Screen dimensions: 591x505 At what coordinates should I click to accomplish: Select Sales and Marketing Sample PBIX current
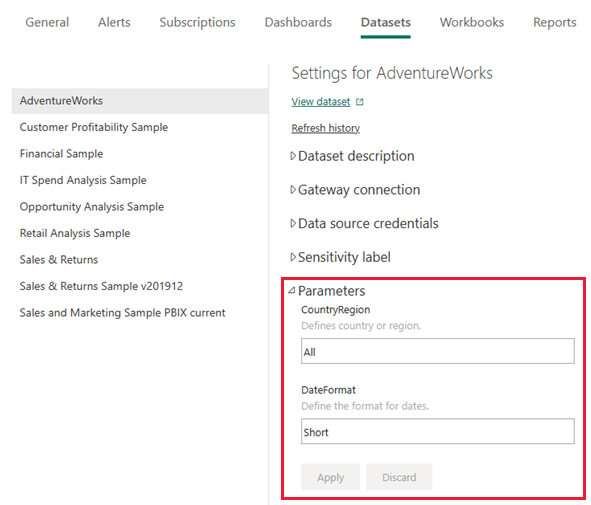[122, 313]
